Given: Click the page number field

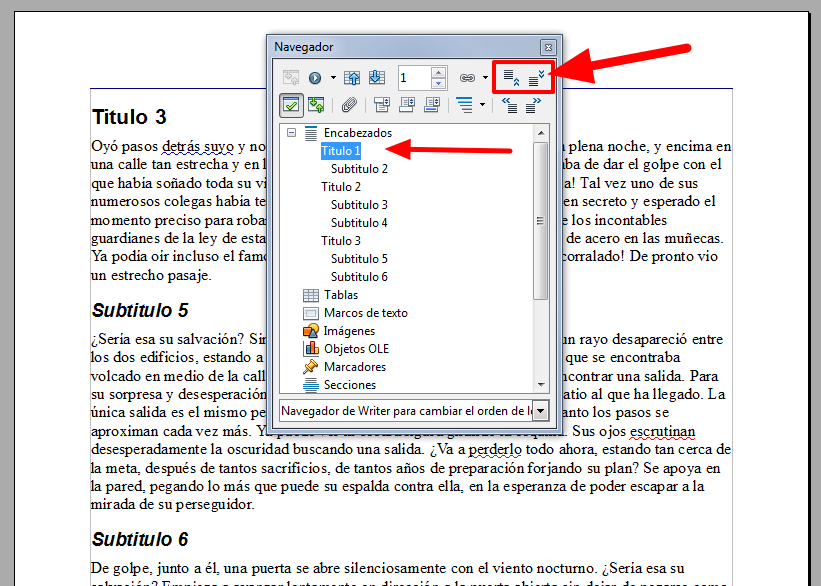Looking at the screenshot, I should 414,78.
